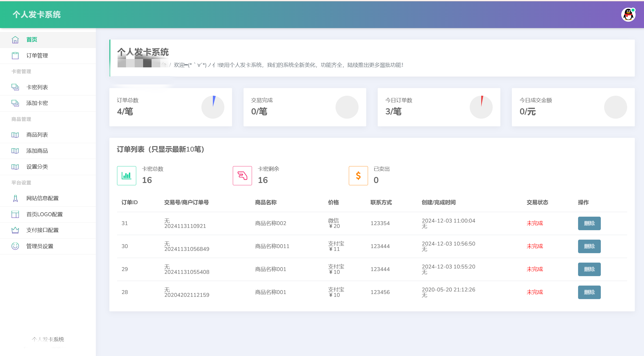Click 未完成 status of order 28
This screenshot has height=356, width=644.
535,292
